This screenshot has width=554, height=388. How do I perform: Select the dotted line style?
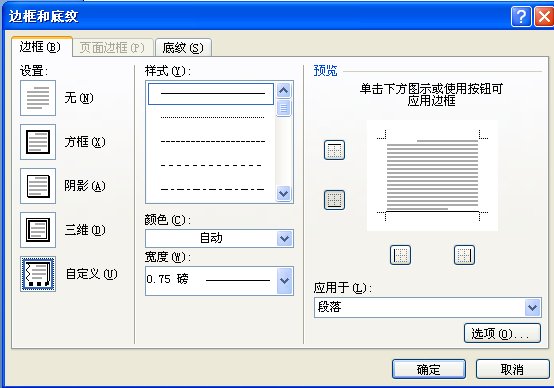coord(211,117)
